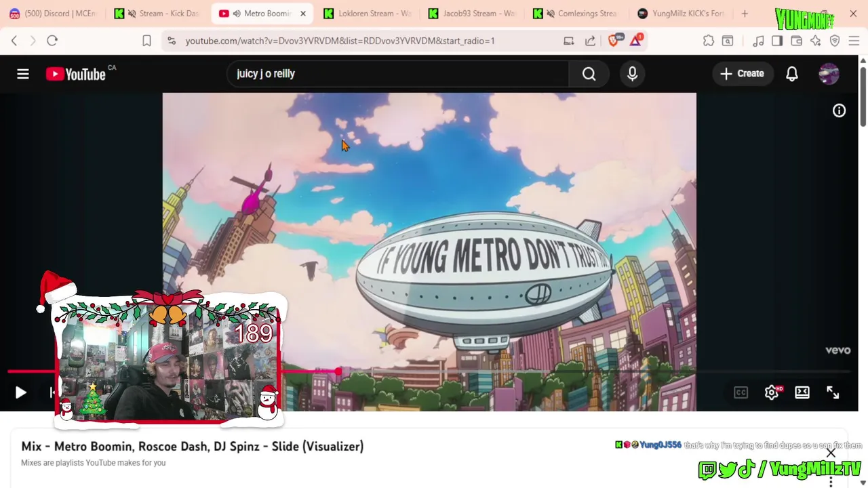Screen dimensions: 868x488
Task: Switch to the Jacob93 Stream tab
Action: [x=471, y=14]
